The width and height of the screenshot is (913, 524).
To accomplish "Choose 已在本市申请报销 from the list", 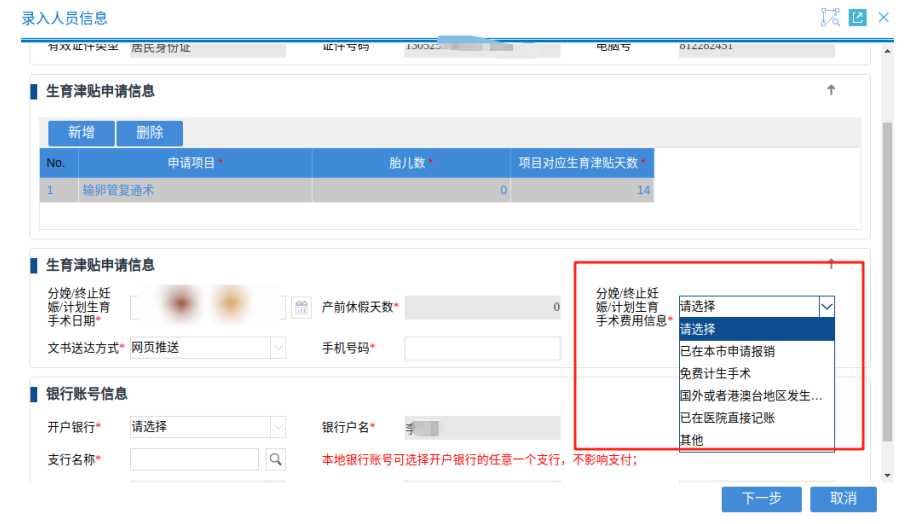I will pos(727,351).
